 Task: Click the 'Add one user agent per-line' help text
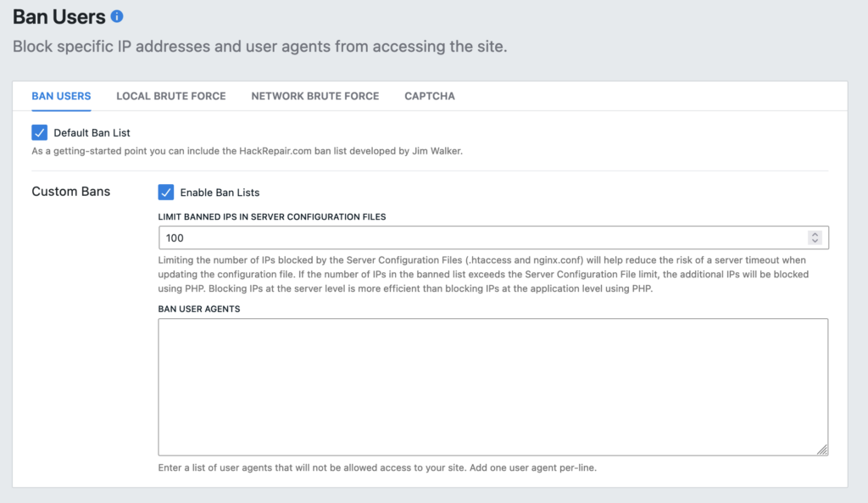(x=533, y=467)
